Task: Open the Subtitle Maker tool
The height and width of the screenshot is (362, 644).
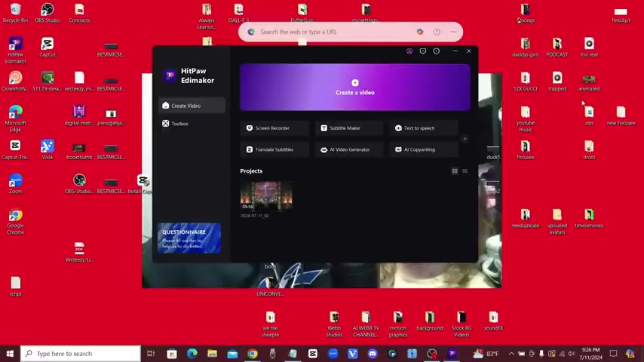Action: click(349, 128)
